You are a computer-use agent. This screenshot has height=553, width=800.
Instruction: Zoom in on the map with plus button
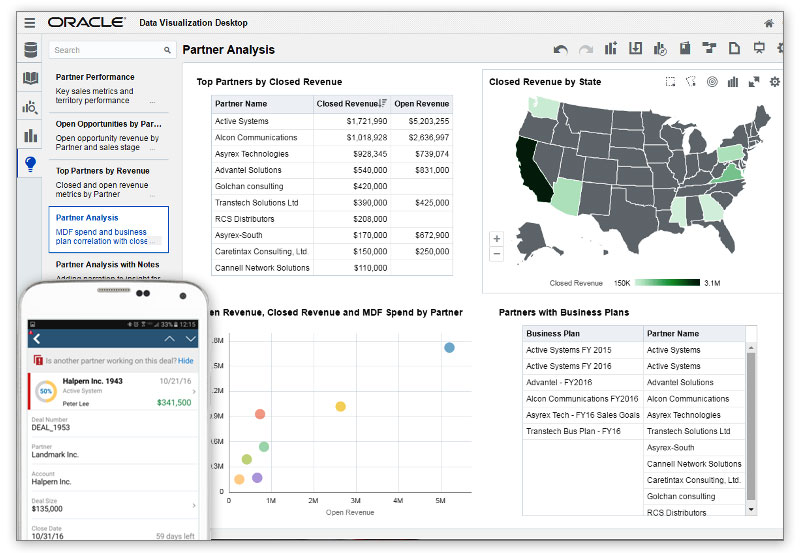tap(497, 238)
